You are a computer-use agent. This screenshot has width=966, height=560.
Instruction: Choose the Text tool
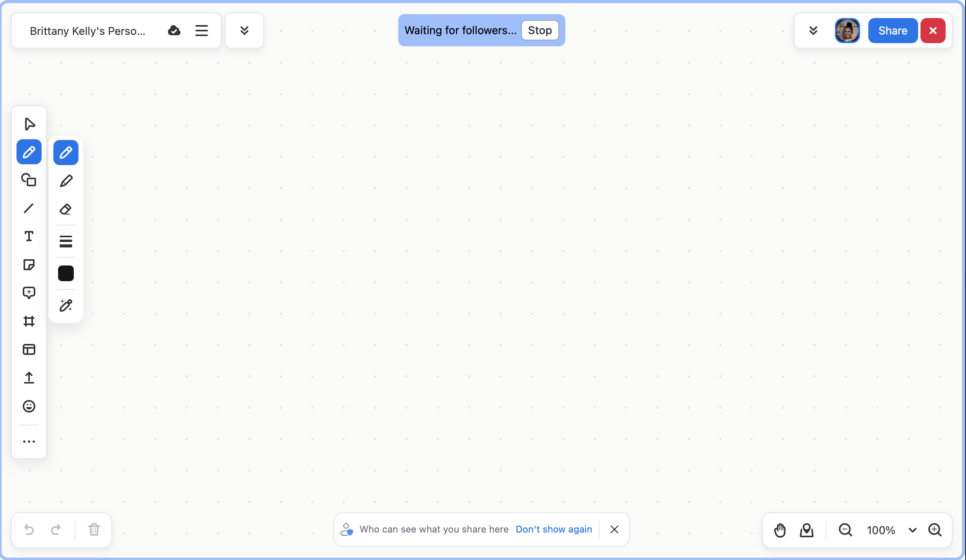[29, 236]
